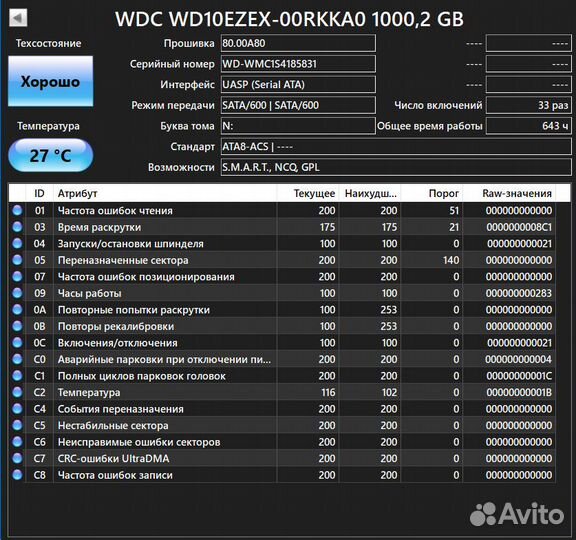576x540 pixels.
Task: Click raw value 000000000283 of Часы работы
Action: point(519,293)
